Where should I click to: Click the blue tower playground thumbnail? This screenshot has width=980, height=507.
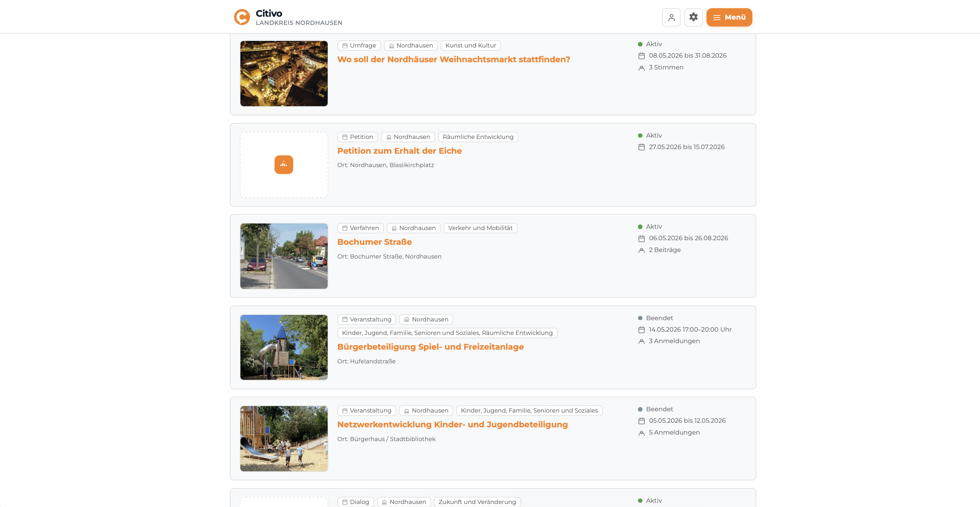pos(284,347)
